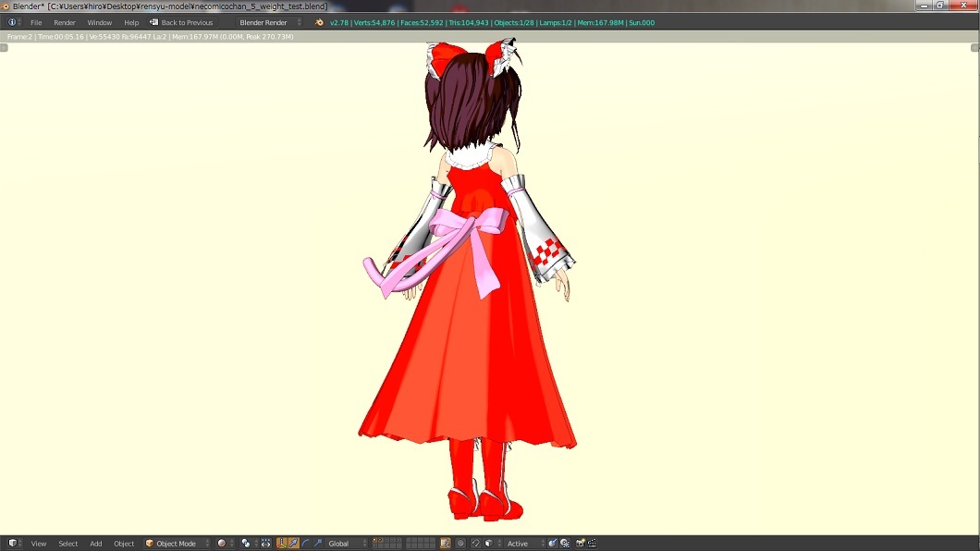Toggle lock camera and layers to scene
The height and width of the screenshot is (551, 980).
pyautogui.click(x=445, y=544)
